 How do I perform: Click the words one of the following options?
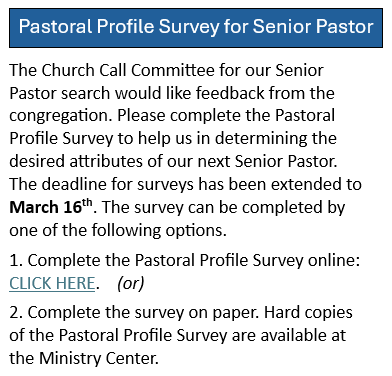coord(118,230)
